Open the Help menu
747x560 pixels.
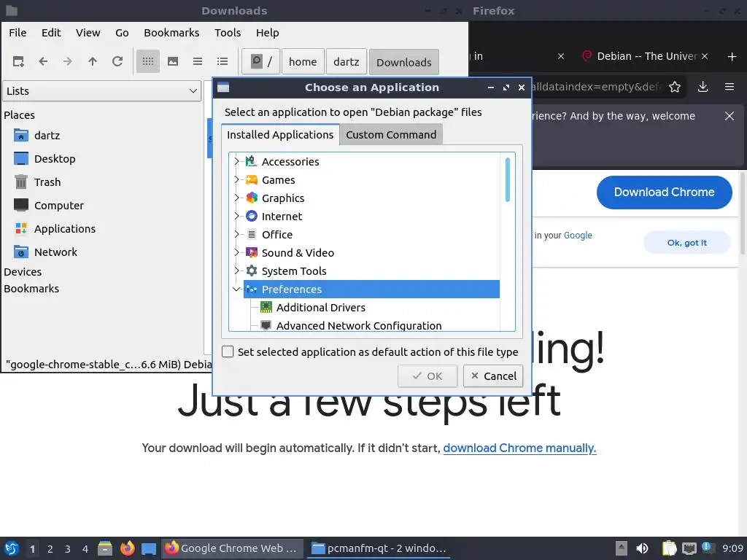pos(267,33)
